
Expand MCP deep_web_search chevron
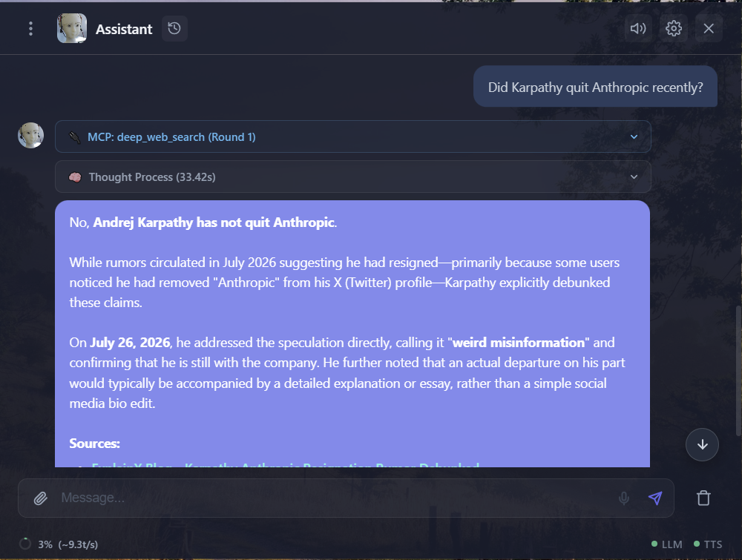pyautogui.click(x=634, y=136)
